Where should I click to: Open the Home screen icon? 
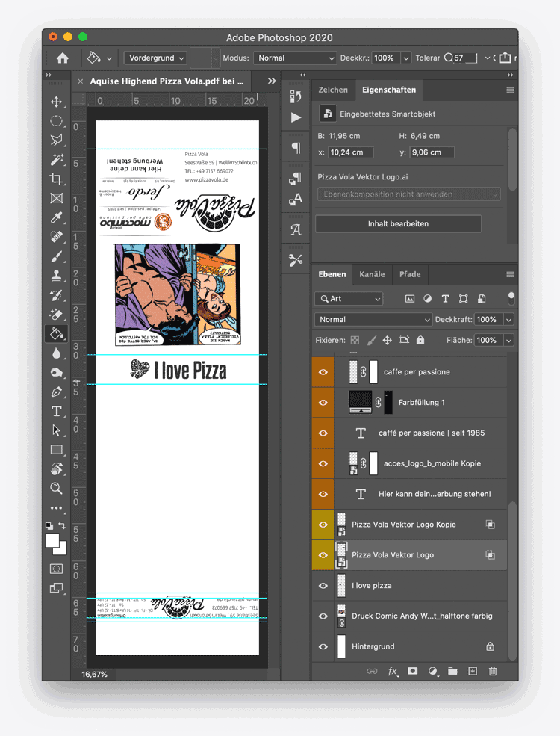coord(63,58)
